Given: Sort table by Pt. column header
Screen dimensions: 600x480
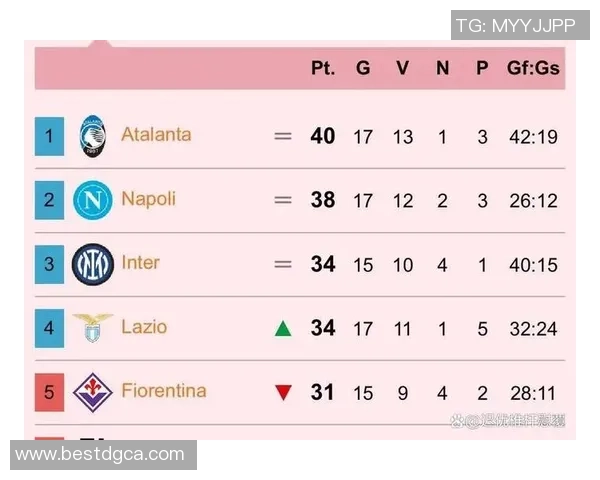Looking at the screenshot, I should point(322,68).
